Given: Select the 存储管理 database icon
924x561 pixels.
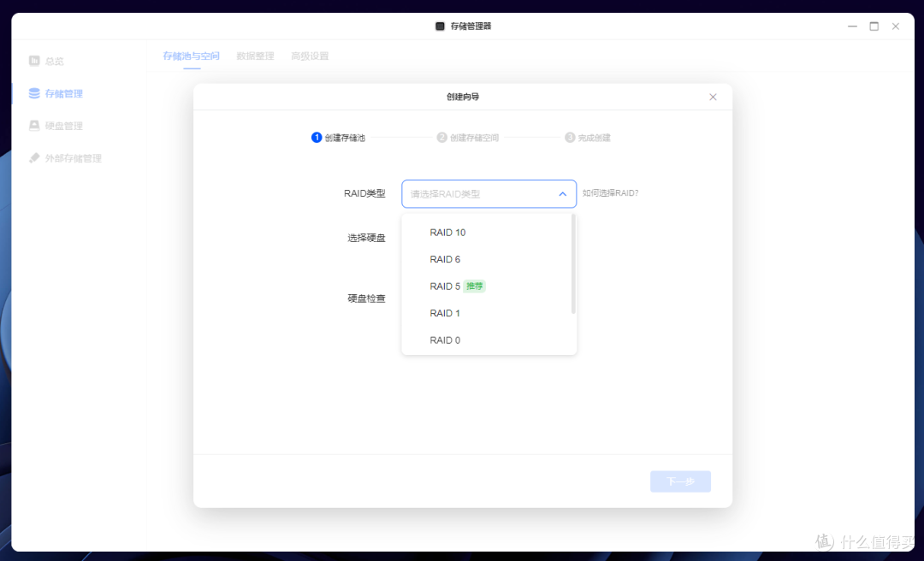Looking at the screenshot, I should click(x=34, y=93).
